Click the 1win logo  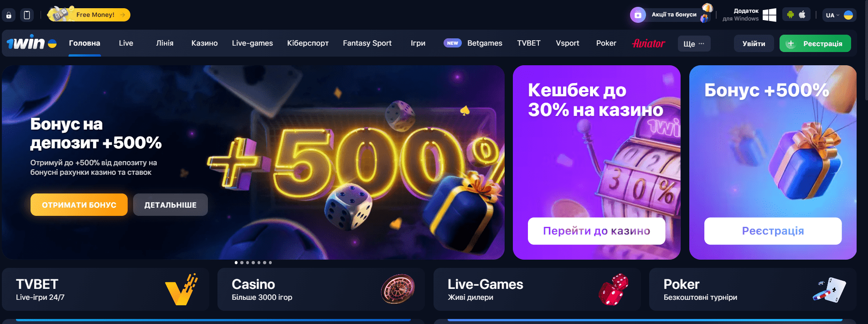click(31, 43)
